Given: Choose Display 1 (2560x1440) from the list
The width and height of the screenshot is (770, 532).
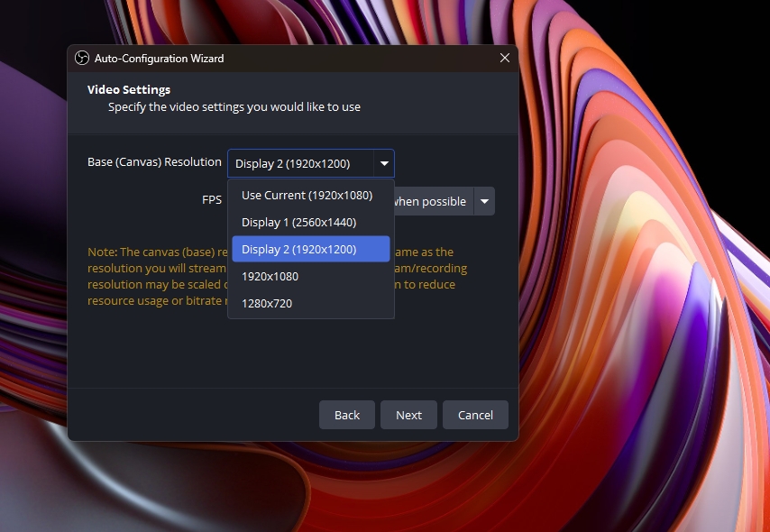Looking at the screenshot, I should coord(298,222).
